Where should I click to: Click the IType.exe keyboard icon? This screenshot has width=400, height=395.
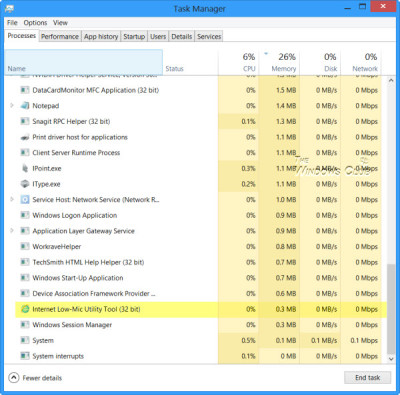(x=25, y=184)
